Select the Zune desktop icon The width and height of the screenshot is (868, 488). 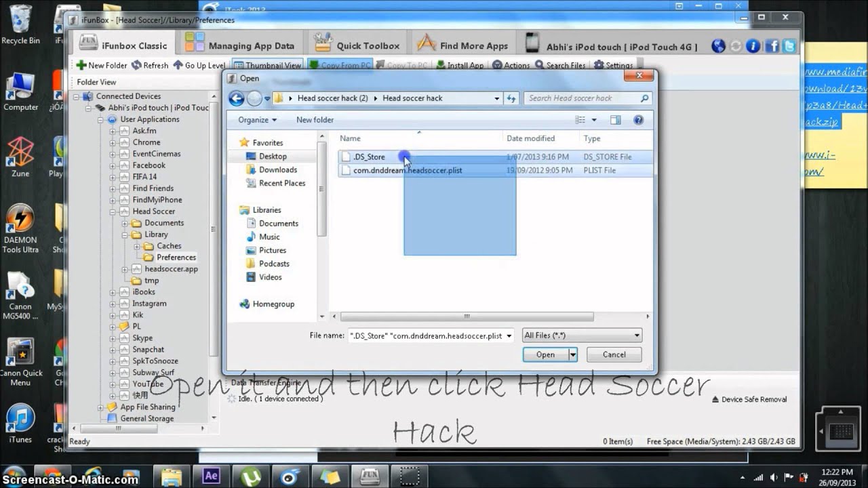pyautogui.click(x=20, y=157)
